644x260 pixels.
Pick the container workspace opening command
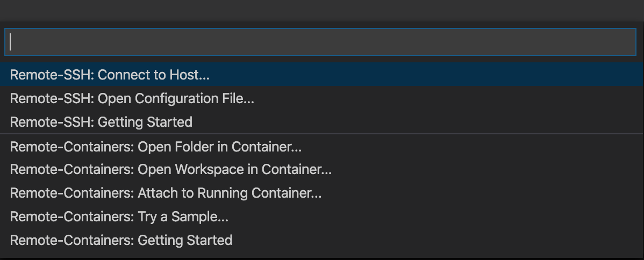[322, 169]
